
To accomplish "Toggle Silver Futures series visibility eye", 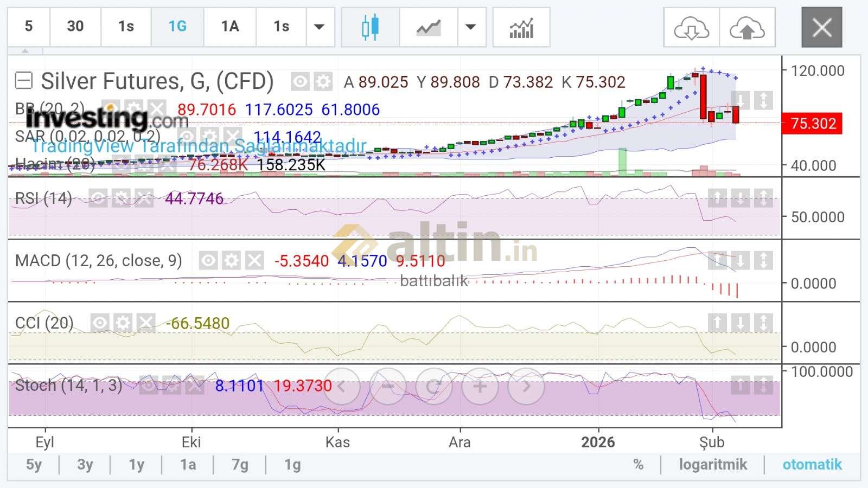I will [x=299, y=82].
